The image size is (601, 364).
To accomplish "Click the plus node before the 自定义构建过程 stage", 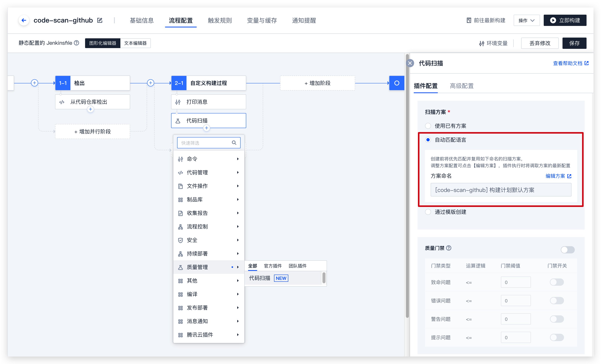I will [151, 83].
